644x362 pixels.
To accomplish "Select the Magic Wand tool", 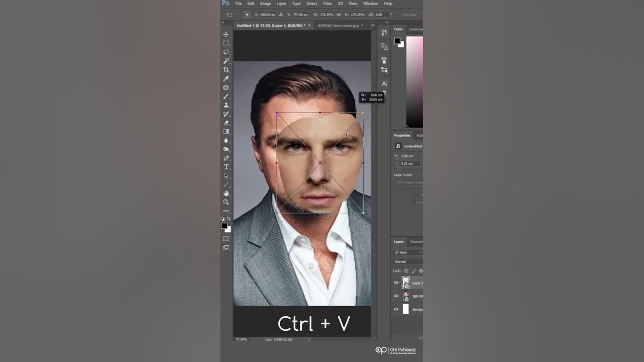I will click(226, 61).
